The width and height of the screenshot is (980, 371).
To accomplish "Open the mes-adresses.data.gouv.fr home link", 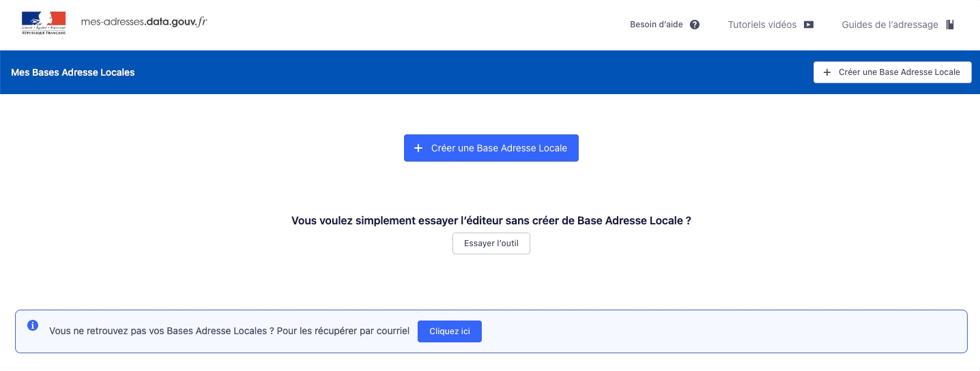I will tap(144, 22).
